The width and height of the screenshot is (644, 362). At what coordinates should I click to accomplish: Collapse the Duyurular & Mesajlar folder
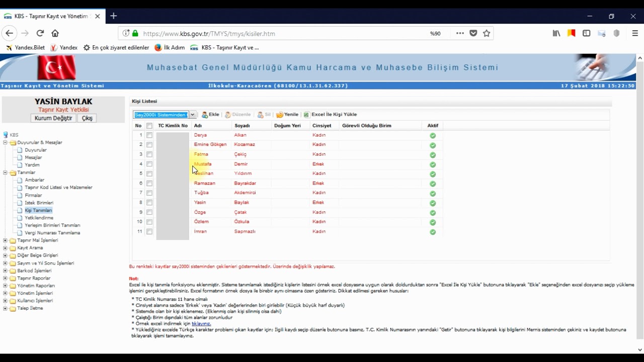(x=6, y=142)
